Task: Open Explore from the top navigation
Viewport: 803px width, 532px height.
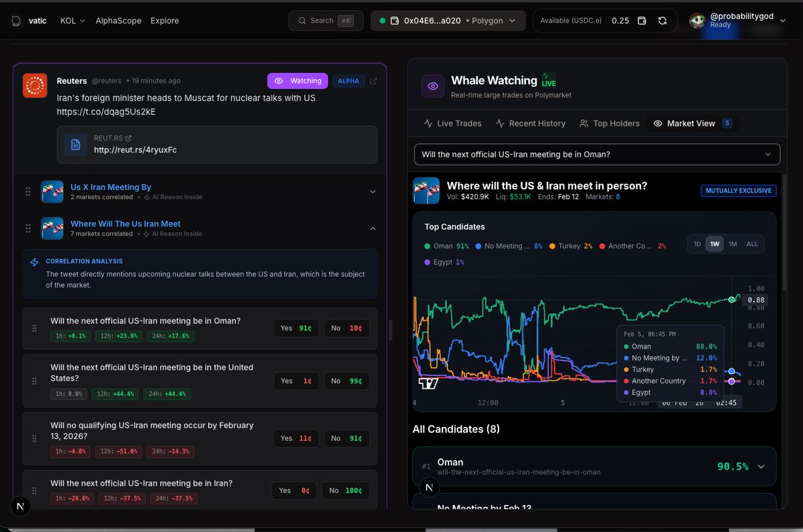Action: pyautogui.click(x=165, y=21)
